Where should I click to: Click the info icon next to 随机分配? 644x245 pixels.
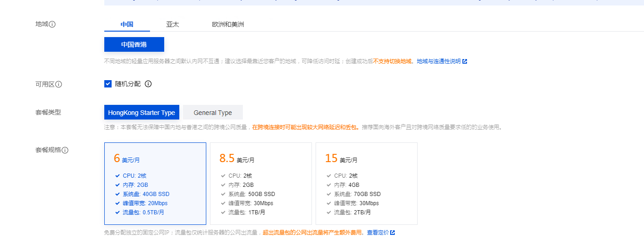[x=148, y=84]
